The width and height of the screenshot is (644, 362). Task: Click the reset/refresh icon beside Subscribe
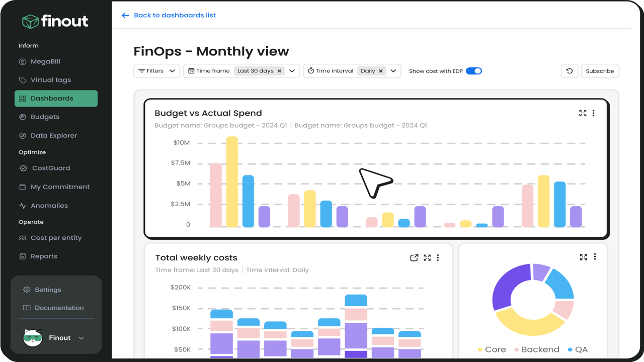(570, 71)
